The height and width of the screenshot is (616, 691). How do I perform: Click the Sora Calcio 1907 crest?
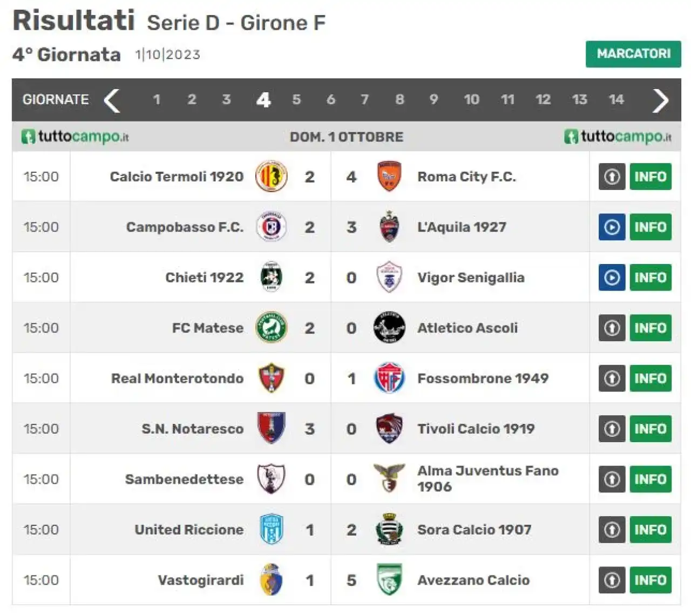click(389, 529)
